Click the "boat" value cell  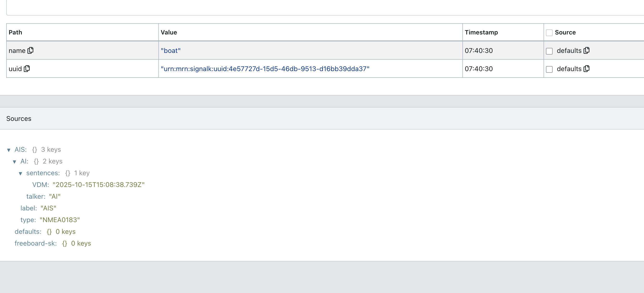(171, 51)
